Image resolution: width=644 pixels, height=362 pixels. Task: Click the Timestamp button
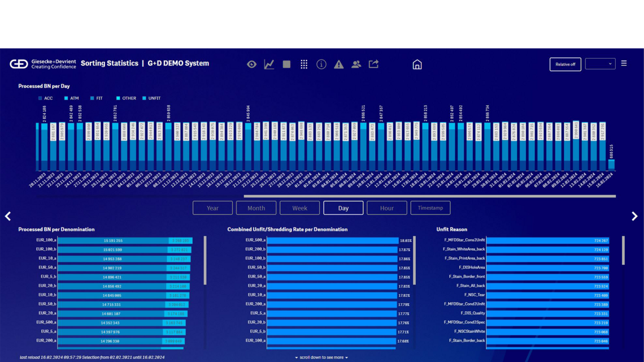[430, 208]
